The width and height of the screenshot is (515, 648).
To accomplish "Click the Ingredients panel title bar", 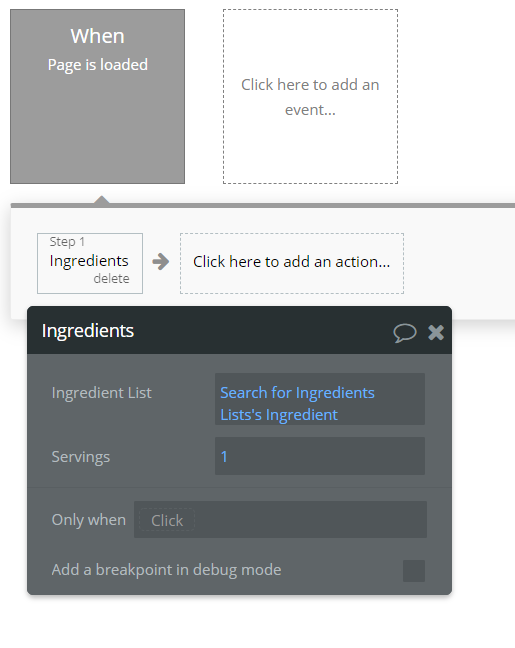I will coord(239,331).
